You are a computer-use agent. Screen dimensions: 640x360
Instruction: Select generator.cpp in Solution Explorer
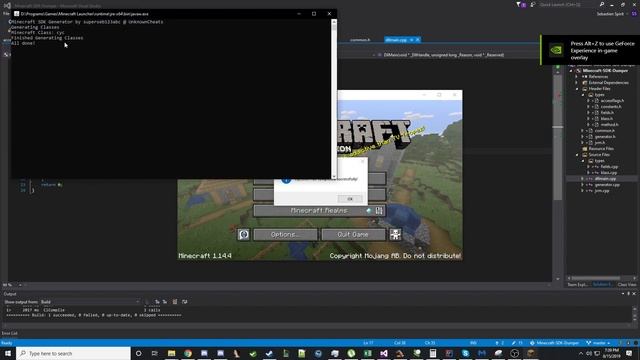tap(607, 184)
